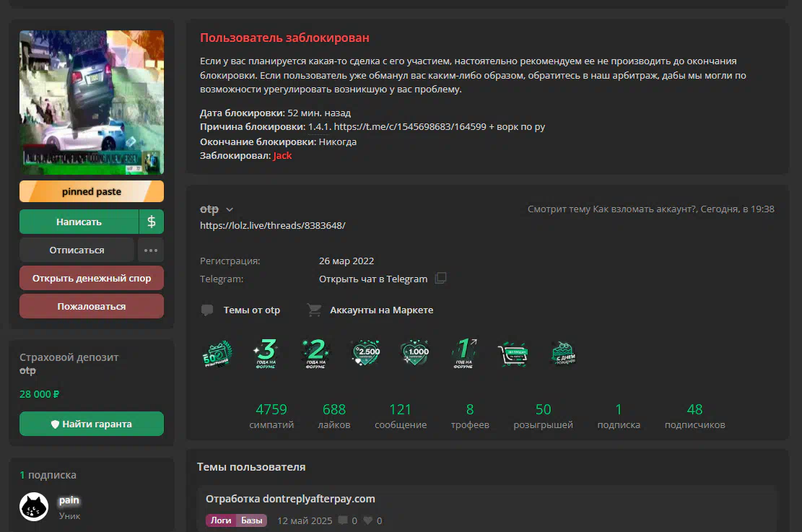
Task: Open the otp profile avatar image
Action: [92, 103]
